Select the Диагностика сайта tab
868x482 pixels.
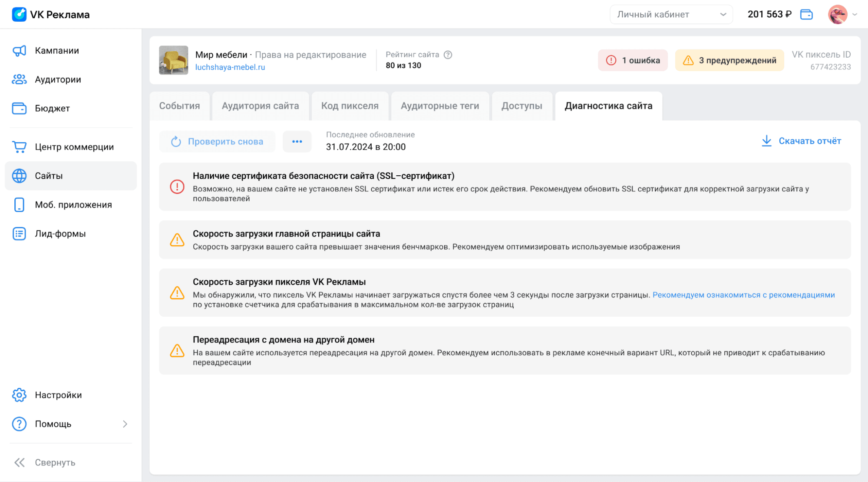[x=608, y=106]
